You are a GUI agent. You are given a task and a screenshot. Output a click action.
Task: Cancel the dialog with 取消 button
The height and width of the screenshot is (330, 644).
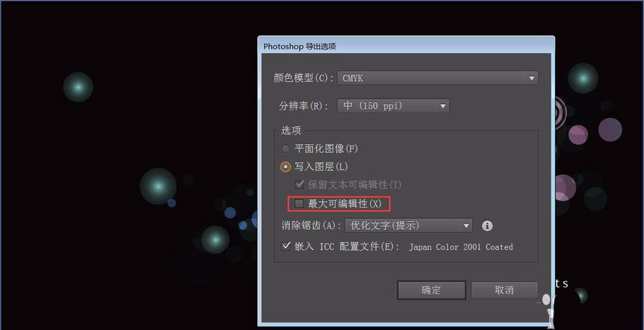tap(504, 289)
